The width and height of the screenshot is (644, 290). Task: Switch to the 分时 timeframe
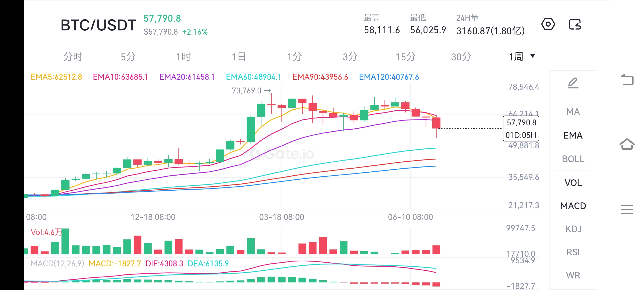coord(73,57)
